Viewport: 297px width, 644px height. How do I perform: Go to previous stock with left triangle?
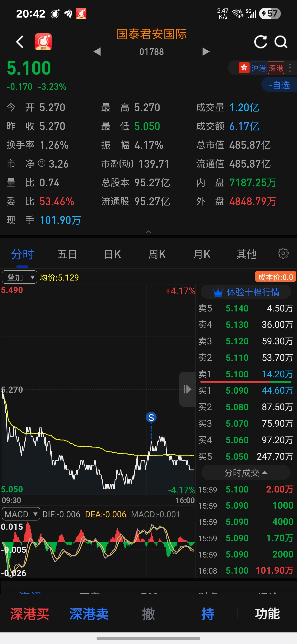[x=97, y=52]
